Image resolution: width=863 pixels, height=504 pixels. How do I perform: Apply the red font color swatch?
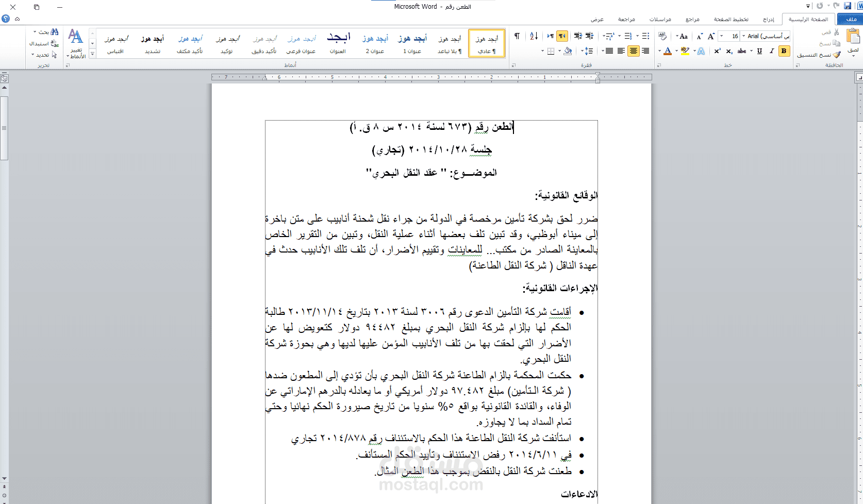668,51
